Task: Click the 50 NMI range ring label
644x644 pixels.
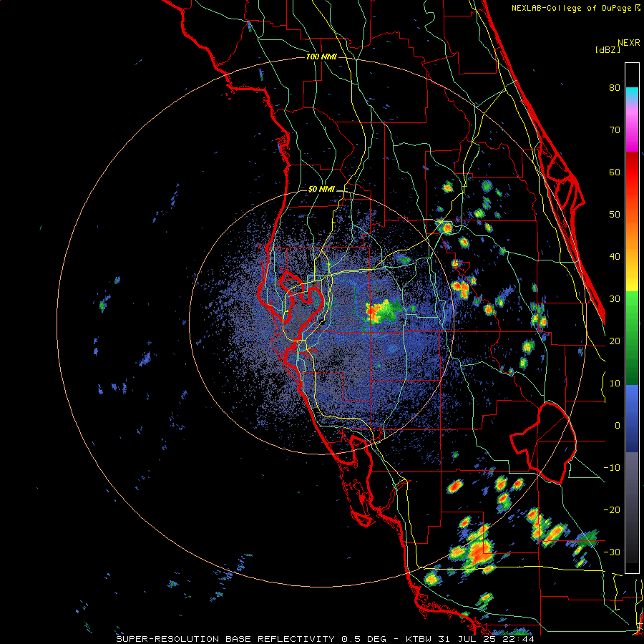Action: click(321, 190)
